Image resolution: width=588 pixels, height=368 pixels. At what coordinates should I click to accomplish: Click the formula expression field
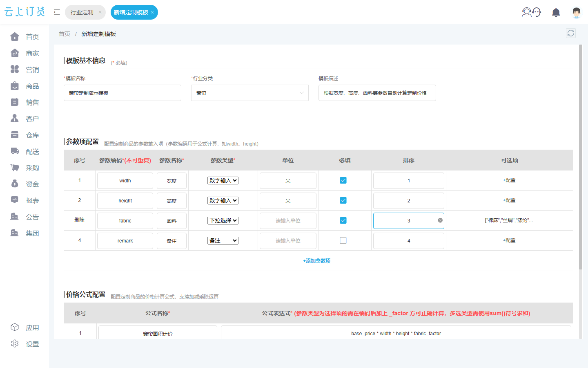(x=396, y=333)
